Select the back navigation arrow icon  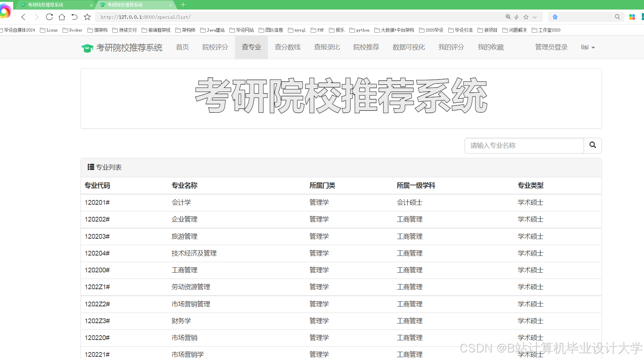click(23, 17)
